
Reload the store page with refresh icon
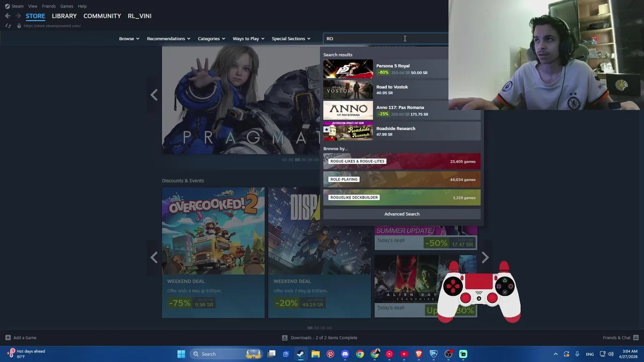coord(8,26)
